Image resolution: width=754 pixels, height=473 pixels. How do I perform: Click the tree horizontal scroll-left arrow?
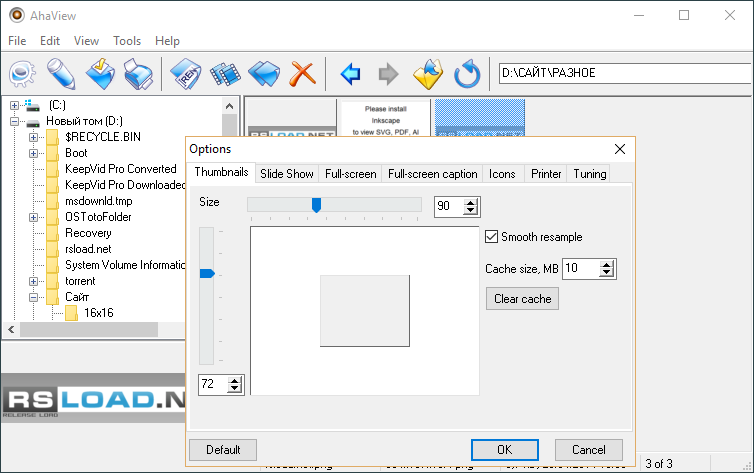[11, 330]
